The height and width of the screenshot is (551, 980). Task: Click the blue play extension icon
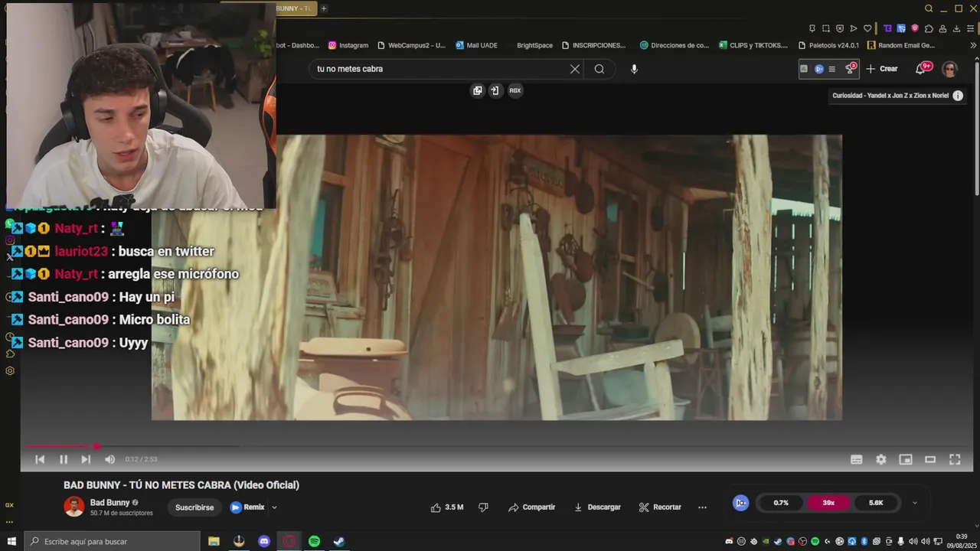pyautogui.click(x=819, y=69)
